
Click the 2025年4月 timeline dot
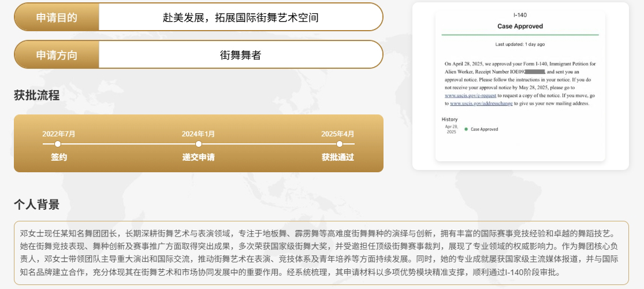[x=339, y=144]
